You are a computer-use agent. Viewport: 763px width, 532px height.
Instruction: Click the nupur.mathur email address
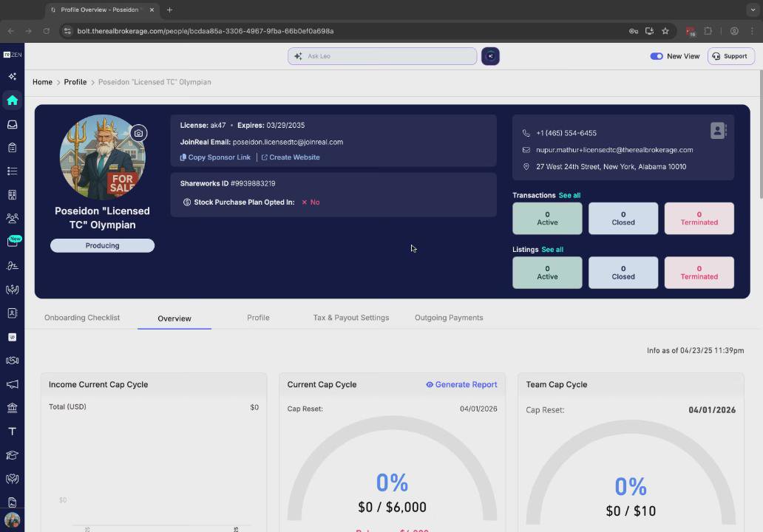[x=614, y=150]
